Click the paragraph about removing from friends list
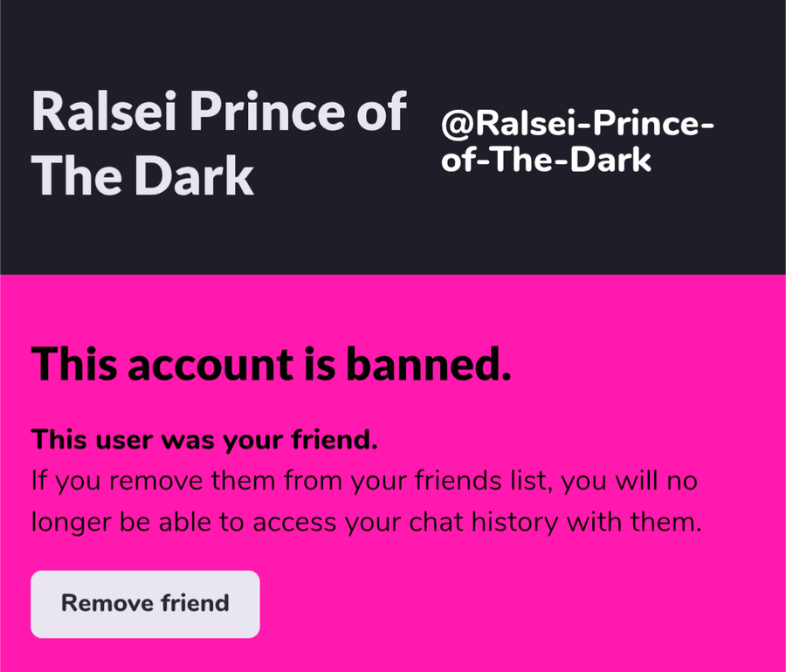 [365, 502]
